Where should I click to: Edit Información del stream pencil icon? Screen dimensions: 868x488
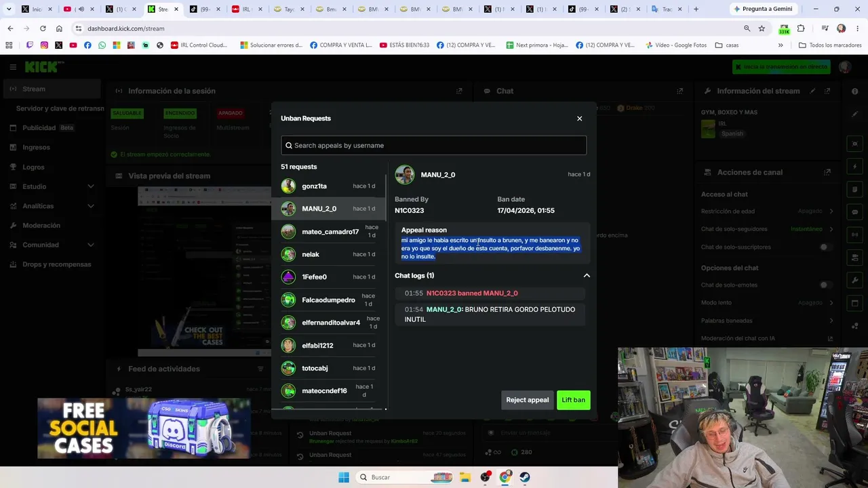812,91
